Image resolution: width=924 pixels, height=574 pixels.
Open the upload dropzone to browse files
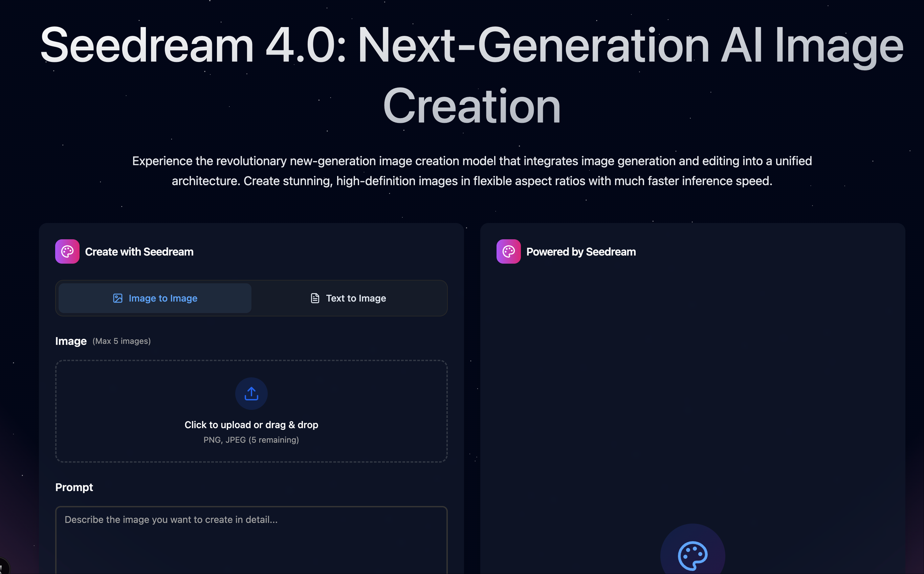point(251,412)
